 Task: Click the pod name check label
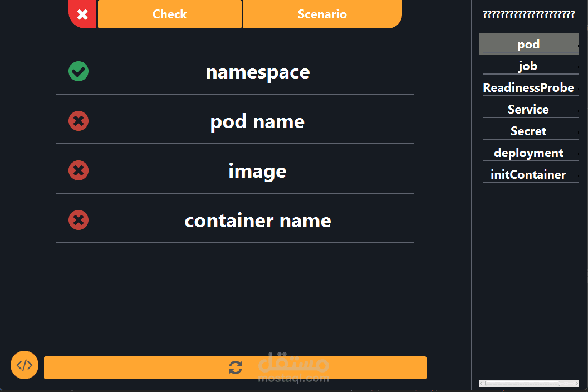(257, 121)
